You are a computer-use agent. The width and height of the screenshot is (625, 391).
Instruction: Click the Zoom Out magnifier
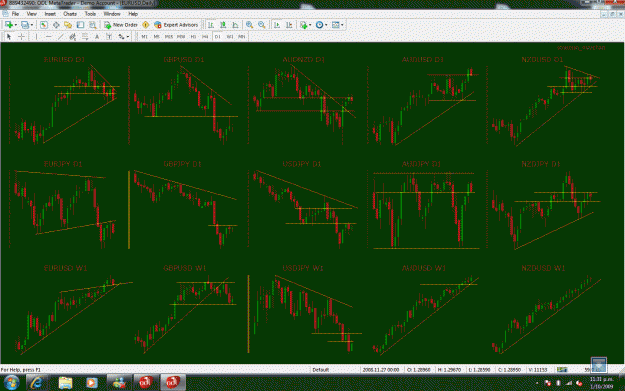pyautogui.click(x=262, y=25)
